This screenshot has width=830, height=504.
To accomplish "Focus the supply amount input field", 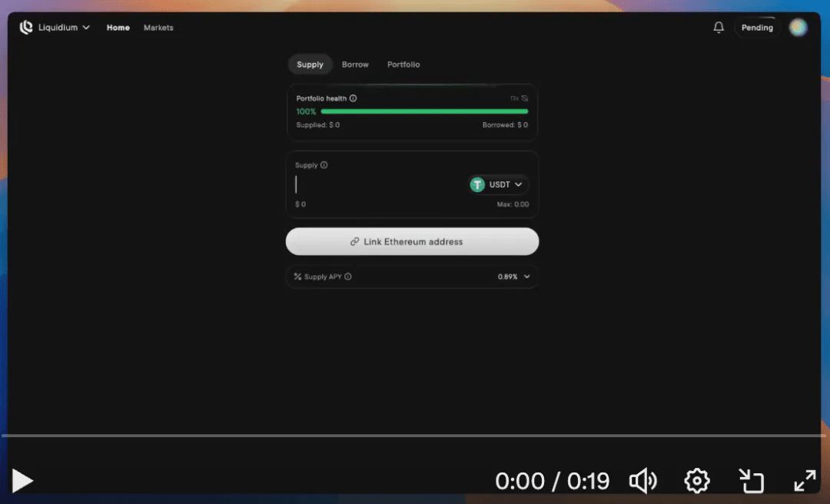I will pyautogui.click(x=378, y=184).
